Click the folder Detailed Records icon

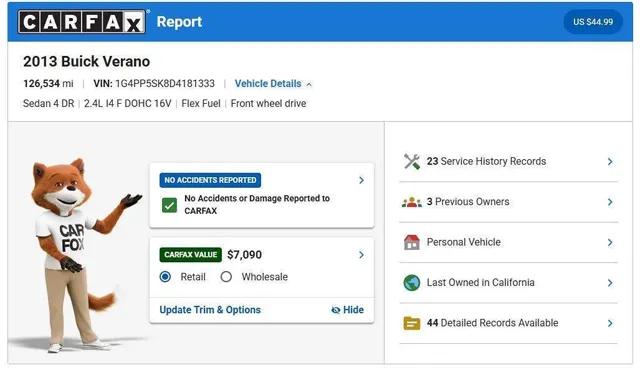[412, 323]
